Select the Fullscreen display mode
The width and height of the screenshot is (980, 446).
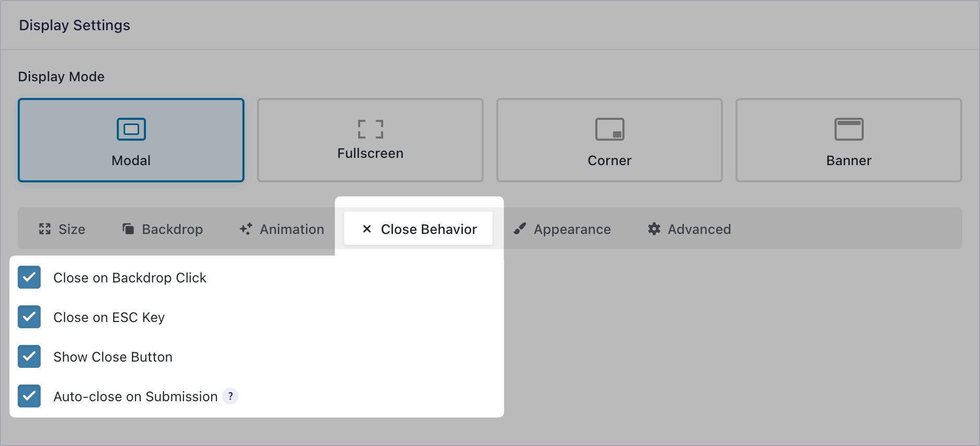click(x=370, y=140)
